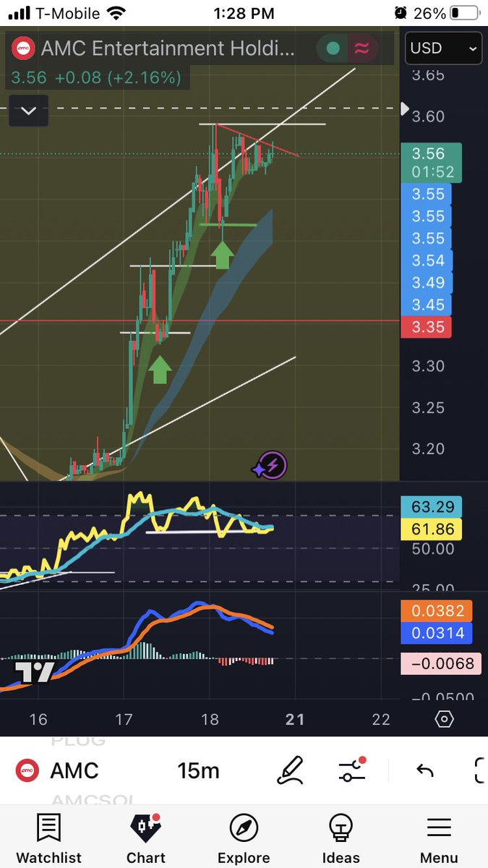This screenshot has height=868, width=488.
Task: Tap date 17 on time axis
Action: click(124, 719)
